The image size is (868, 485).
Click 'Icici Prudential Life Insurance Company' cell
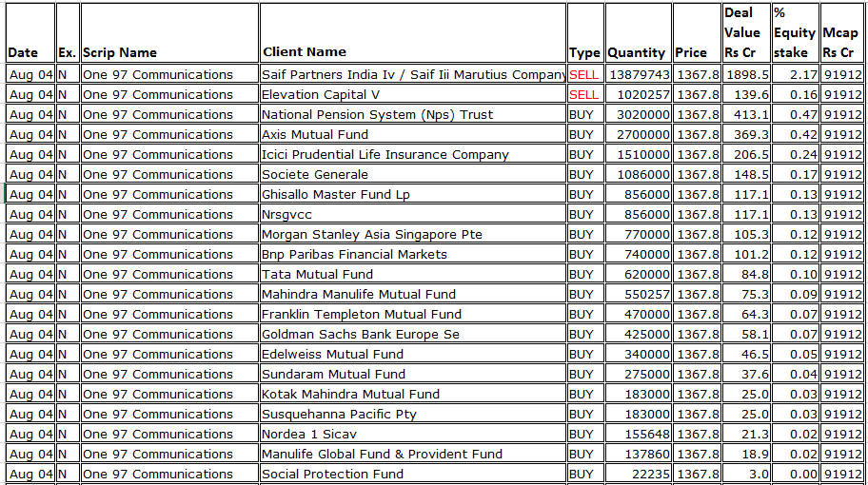pyautogui.click(x=413, y=154)
